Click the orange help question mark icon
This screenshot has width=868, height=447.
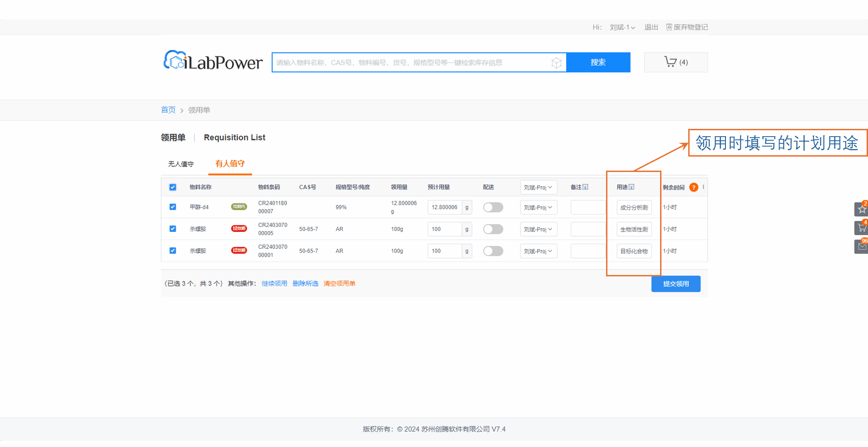click(x=693, y=187)
